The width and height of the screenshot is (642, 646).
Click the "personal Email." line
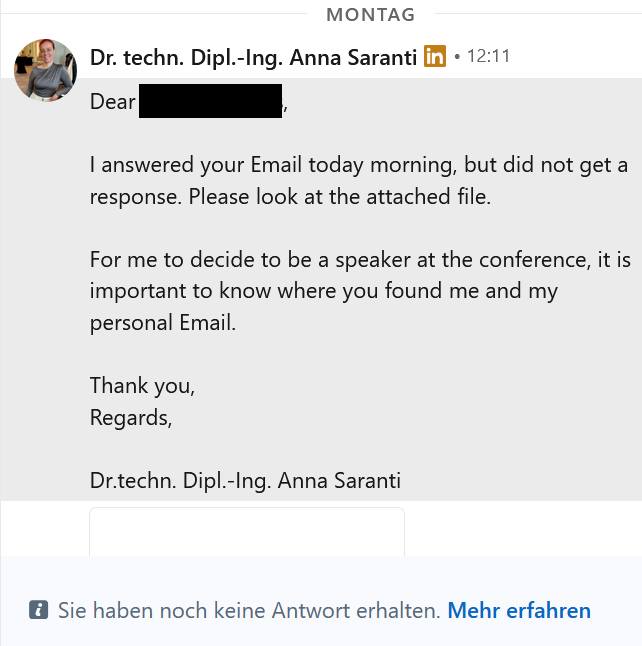[163, 323]
